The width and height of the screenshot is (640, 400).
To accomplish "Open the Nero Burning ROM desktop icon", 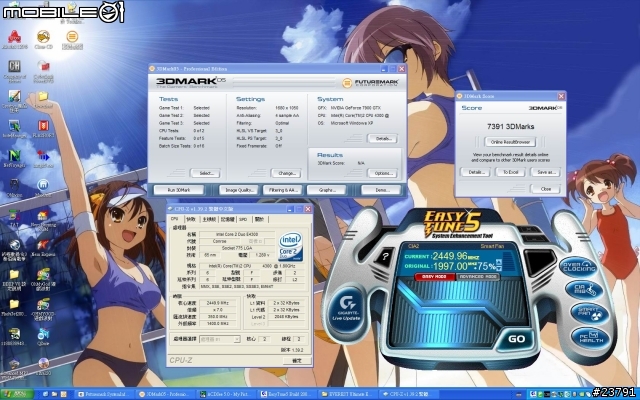I will (42, 221).
